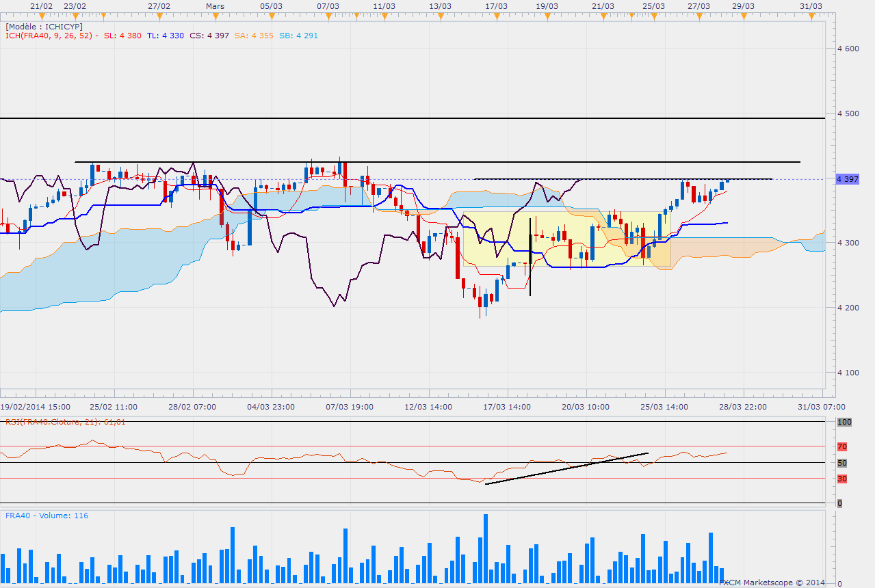The width and height of the screenshot is (875, 588).
Task: Select the "CS: 4 397" legend value
Action: coord(209,36)
